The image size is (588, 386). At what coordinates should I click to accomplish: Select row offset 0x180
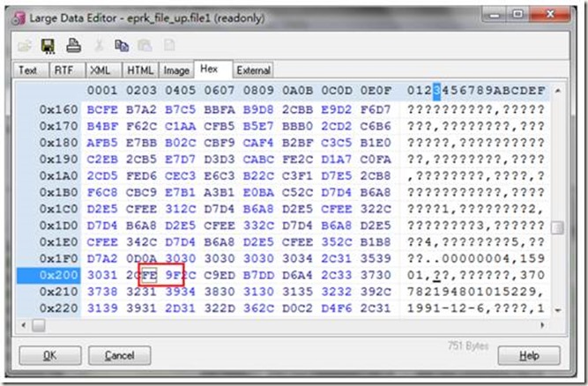tap(58, 143)
